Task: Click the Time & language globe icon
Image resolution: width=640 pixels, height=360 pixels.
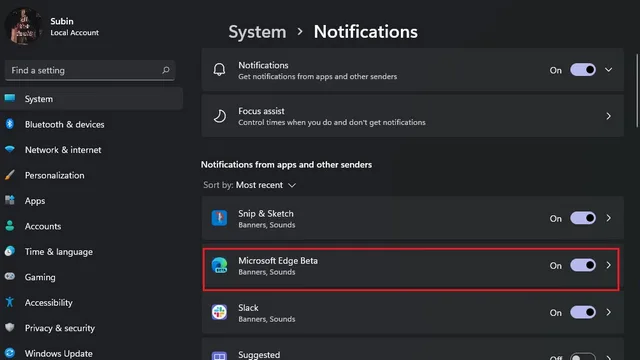Action: click(10, 251)
